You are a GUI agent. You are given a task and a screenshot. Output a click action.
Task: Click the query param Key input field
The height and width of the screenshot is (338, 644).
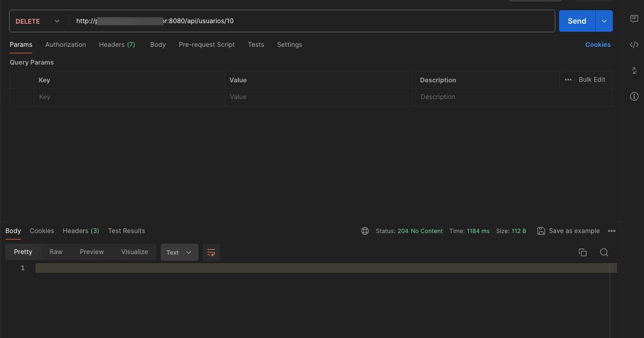[x=129, y=97]
